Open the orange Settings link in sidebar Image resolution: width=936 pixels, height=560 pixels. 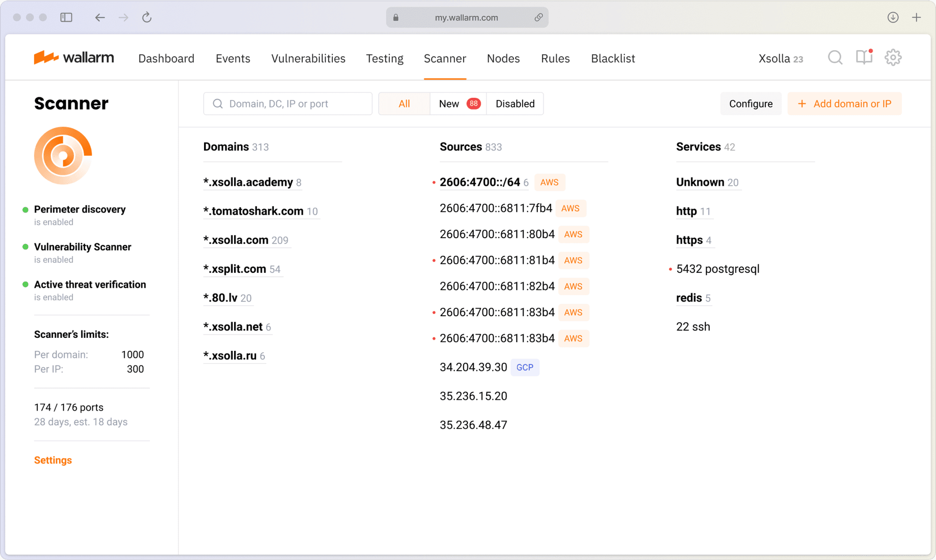click(53, 460)
